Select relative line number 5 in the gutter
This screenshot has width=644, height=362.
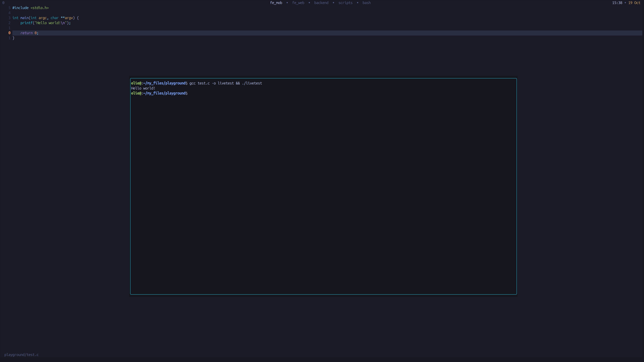click(x=9, y=8)
